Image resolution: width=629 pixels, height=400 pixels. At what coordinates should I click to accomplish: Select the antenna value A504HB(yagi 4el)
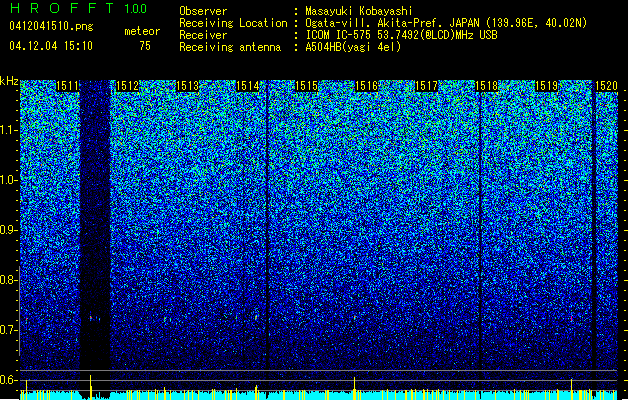coord(353,47)
